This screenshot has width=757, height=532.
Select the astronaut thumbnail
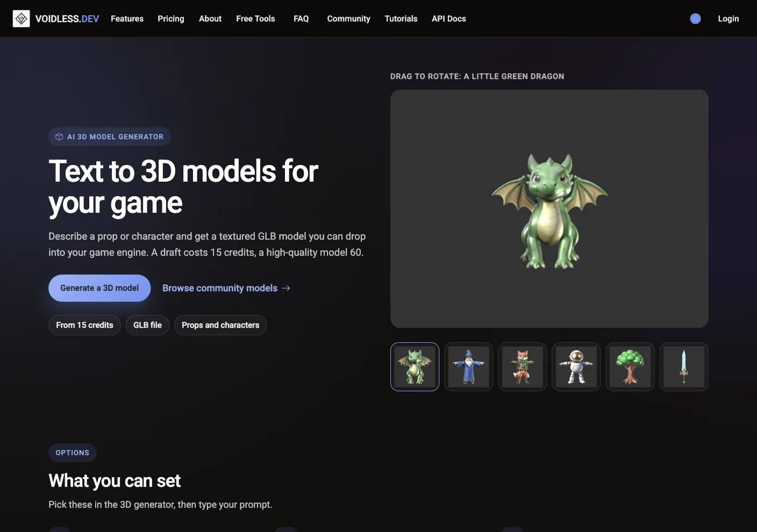coord(576,367)
